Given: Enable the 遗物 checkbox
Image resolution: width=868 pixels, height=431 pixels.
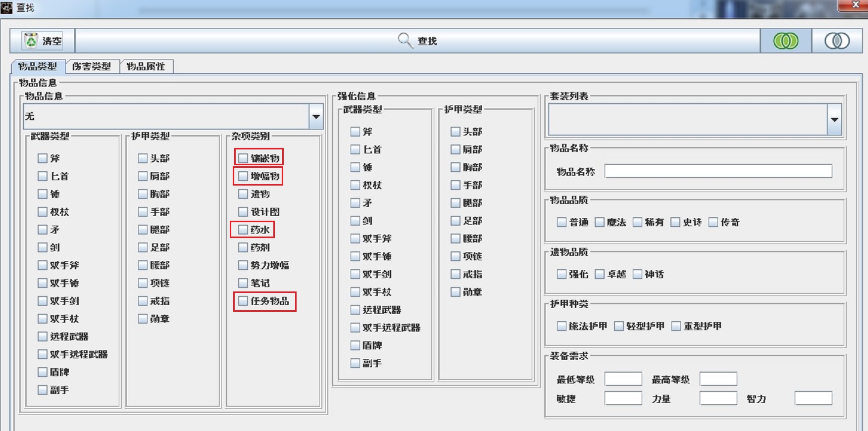Looking at the screenshot, I should click(243, 194).
